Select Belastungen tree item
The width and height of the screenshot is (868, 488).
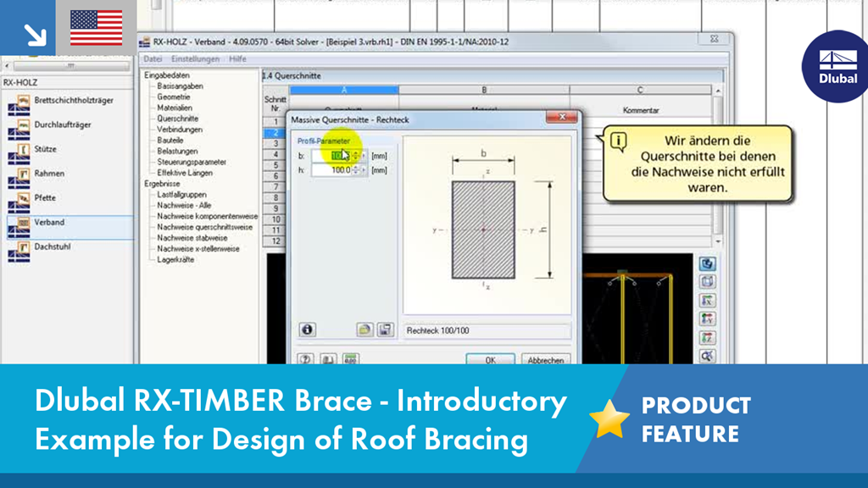point(177,151)
